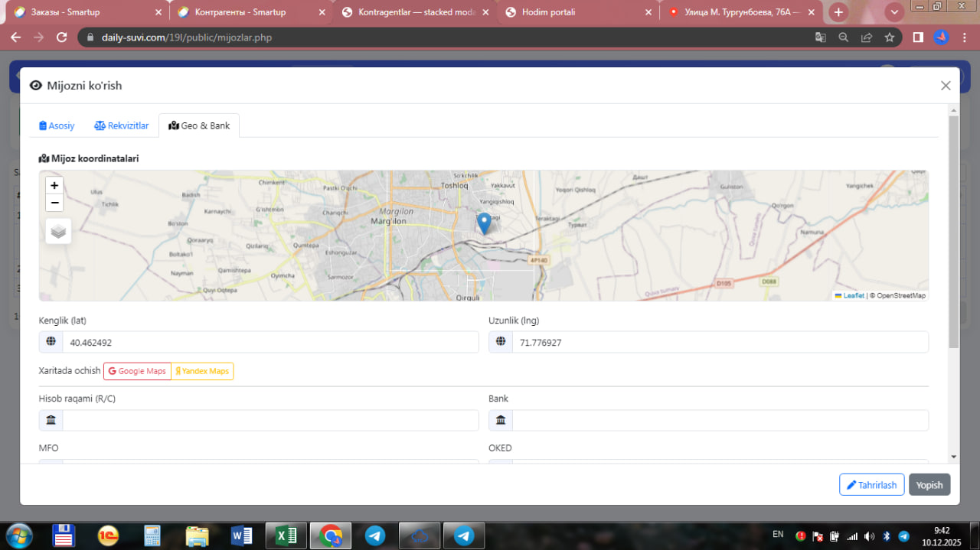Open the map layers control
Image resolution: width=980 pixels, height=550 pixels.
point(59,231)
